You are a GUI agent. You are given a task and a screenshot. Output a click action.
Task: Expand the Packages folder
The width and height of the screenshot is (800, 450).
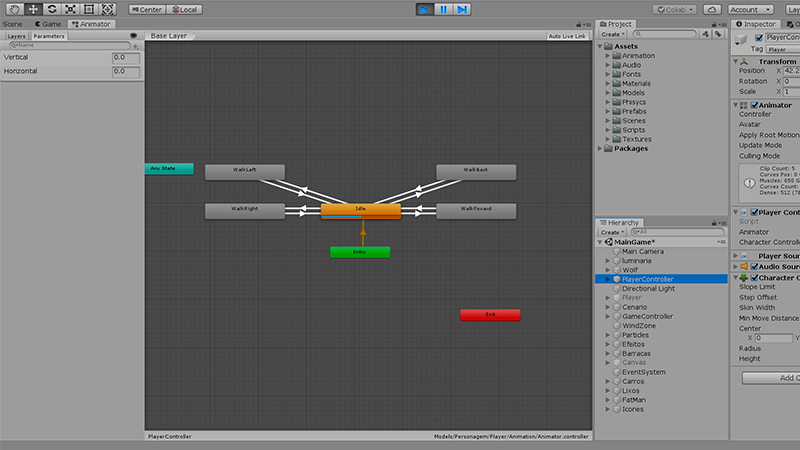tap(600, 148)
